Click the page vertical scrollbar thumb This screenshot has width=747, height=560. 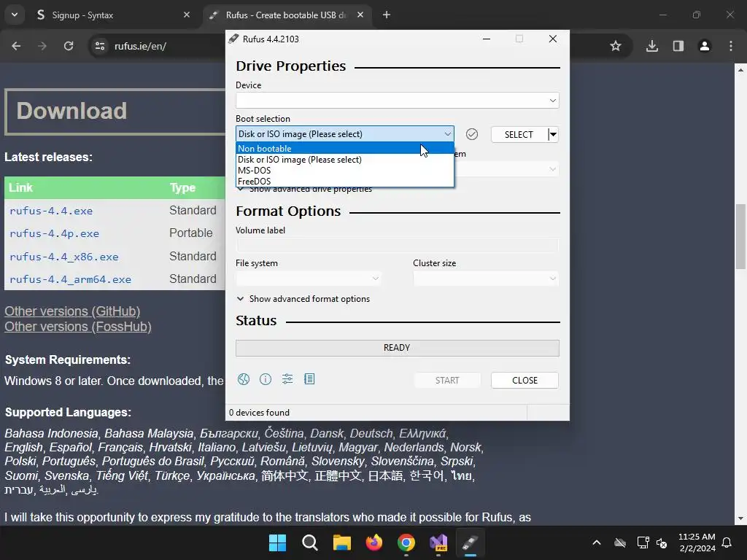pos(740,237)
